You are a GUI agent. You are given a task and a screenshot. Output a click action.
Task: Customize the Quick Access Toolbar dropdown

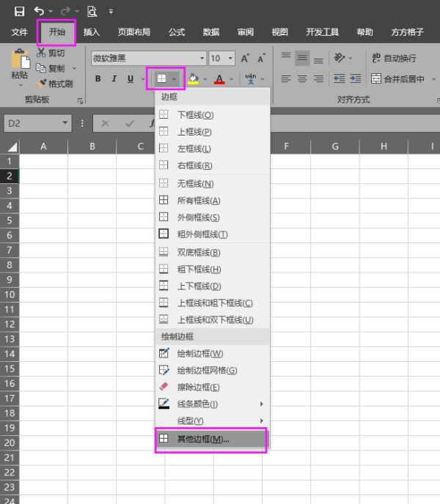(111, 12)
